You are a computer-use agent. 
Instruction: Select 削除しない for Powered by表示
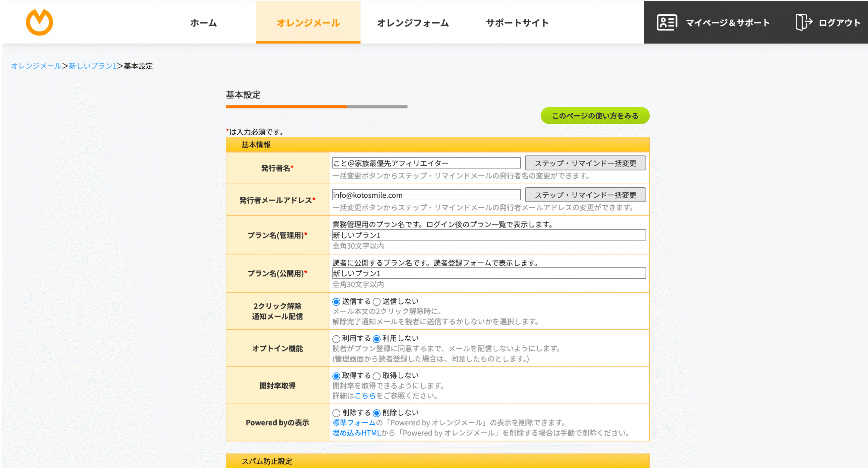(x=377, y=413)
